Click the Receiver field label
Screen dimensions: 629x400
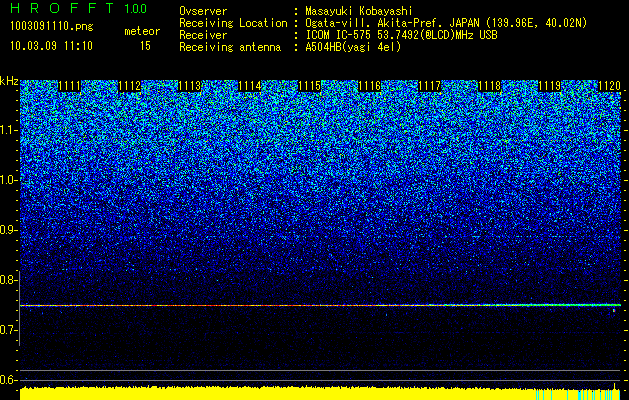(203, 35)
